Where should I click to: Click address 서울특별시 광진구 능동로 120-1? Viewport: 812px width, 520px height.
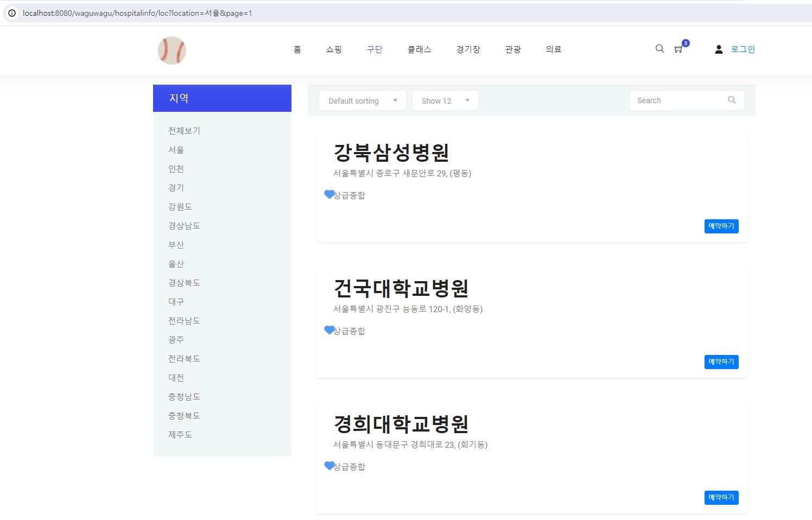point(408,309)
